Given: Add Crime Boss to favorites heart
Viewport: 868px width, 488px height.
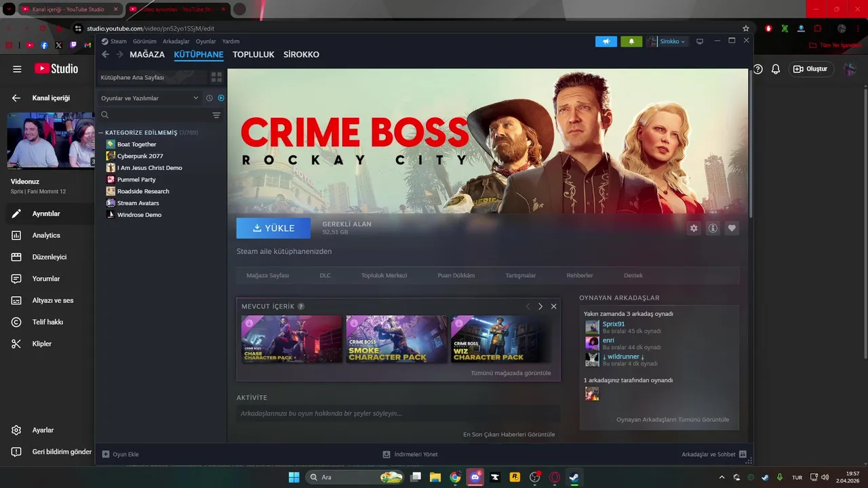Looking at the screenshot, I should tap(732, 228).
